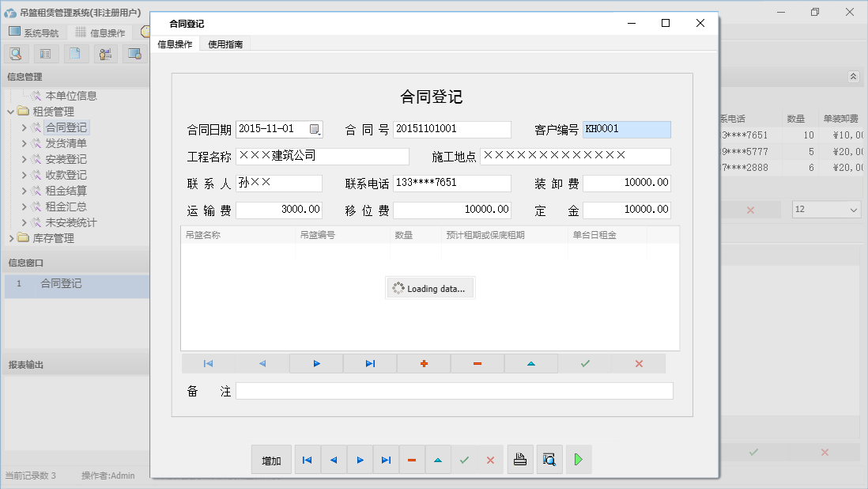Confirm changes with the green check mark icon
The width and height of the screenshot is (868, 489).
click(x=585, y=363)
